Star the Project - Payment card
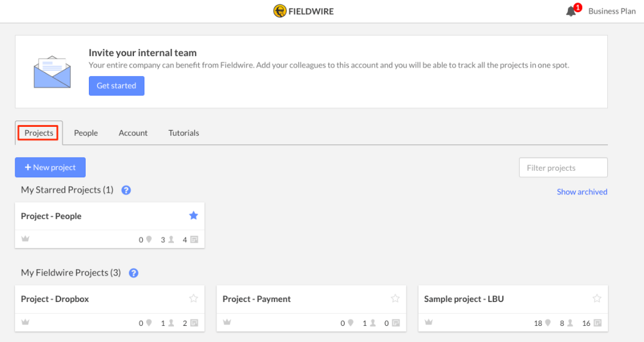 pyautogui.click(x=395, y=298)
